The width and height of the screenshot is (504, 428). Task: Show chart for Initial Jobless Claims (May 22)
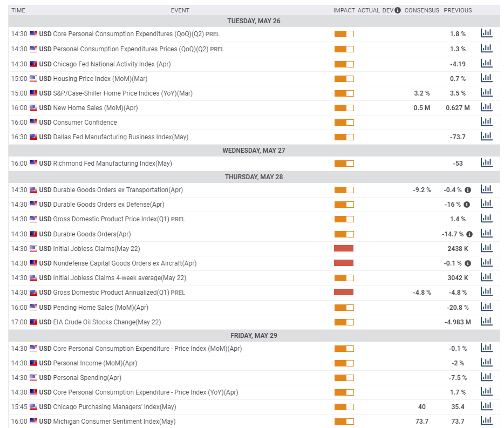(x=486, y=248)
